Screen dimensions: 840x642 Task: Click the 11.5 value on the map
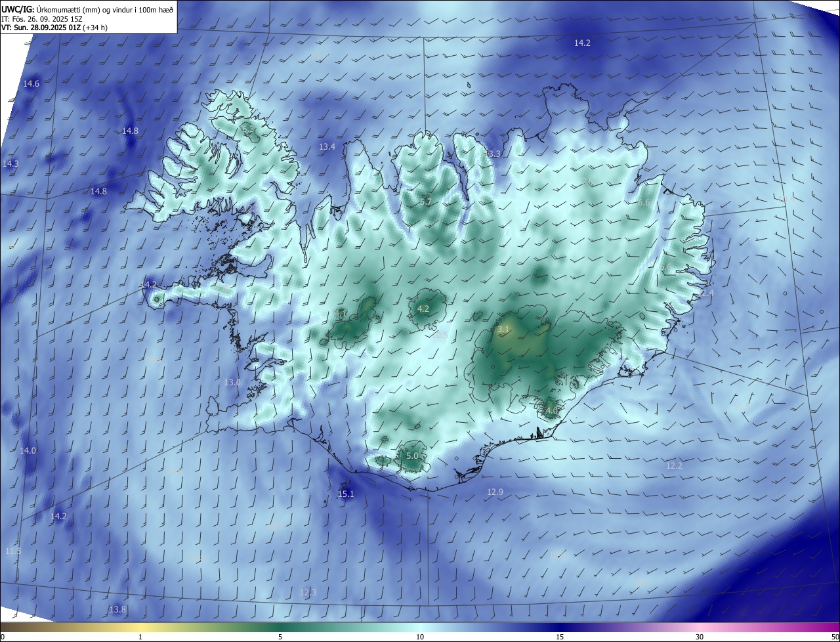13,551
